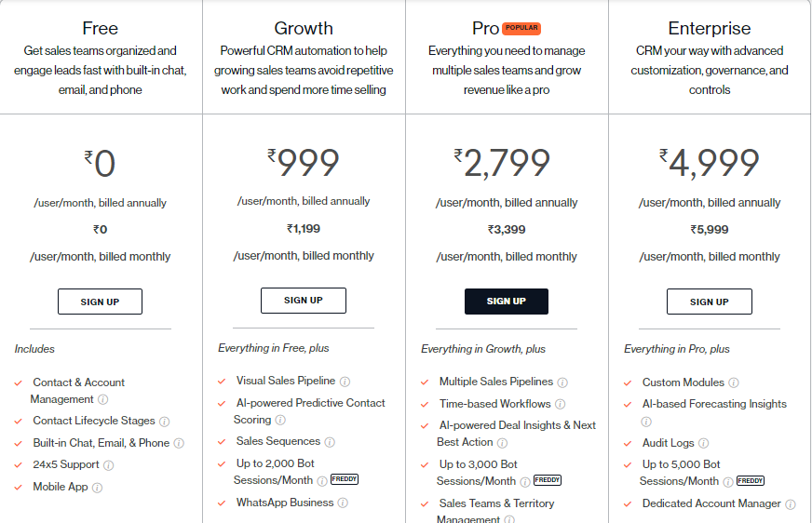Click the dark Sign Up button for Pro
The image size is (812, 523).
coord(507,302)
